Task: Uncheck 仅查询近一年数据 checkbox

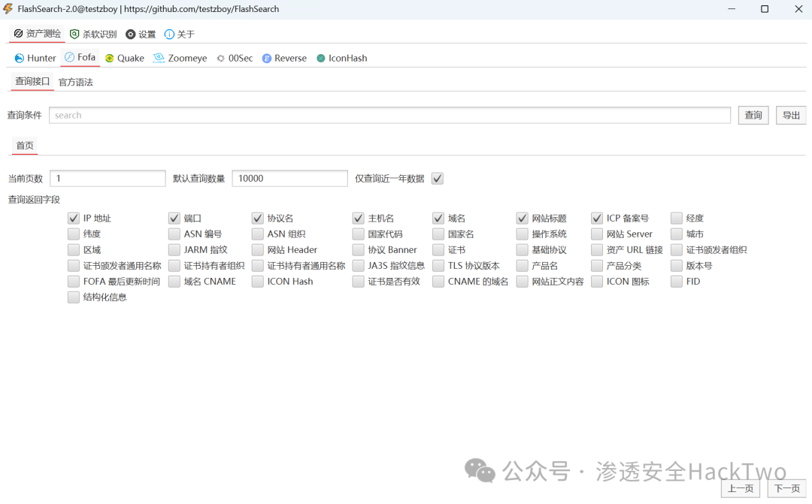Action: click(x=438, y=179)
